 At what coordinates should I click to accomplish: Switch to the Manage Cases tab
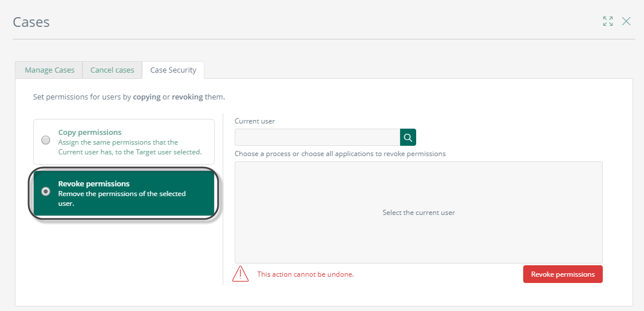click(x=49, y=70)
